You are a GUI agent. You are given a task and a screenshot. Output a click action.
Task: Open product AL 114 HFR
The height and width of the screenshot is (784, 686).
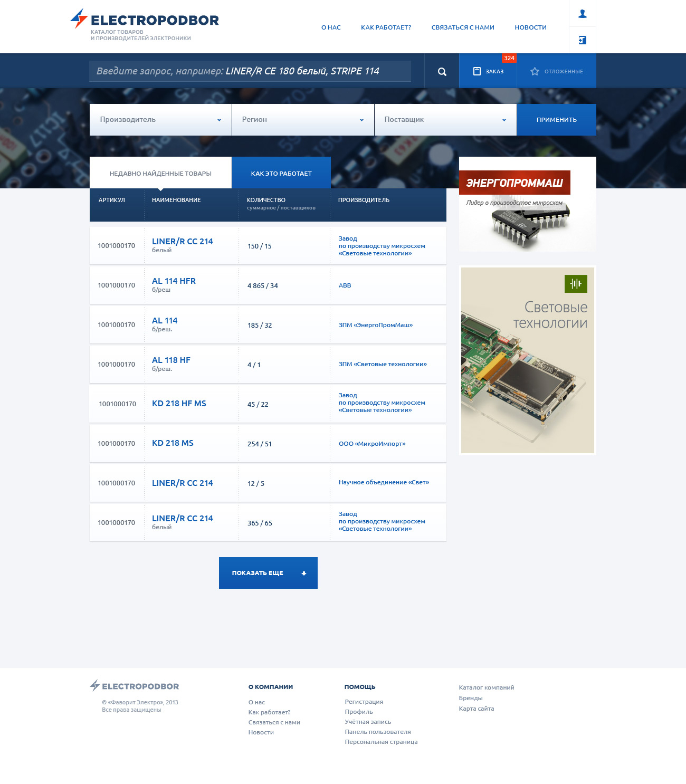pos(174,281)
